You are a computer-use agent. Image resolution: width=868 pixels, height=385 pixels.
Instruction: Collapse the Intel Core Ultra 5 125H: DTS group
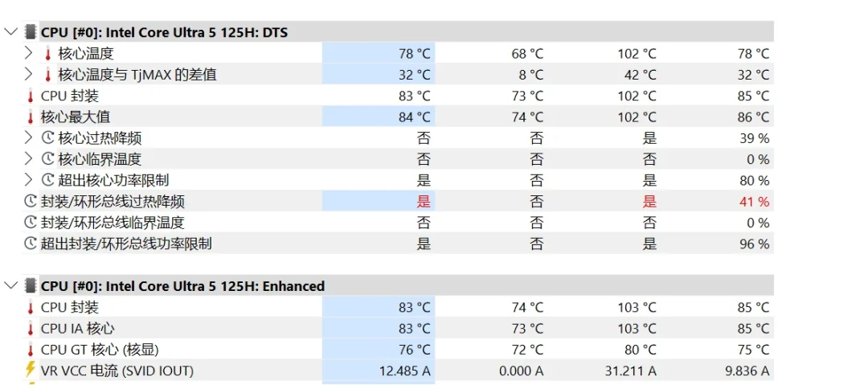(11, 32)
